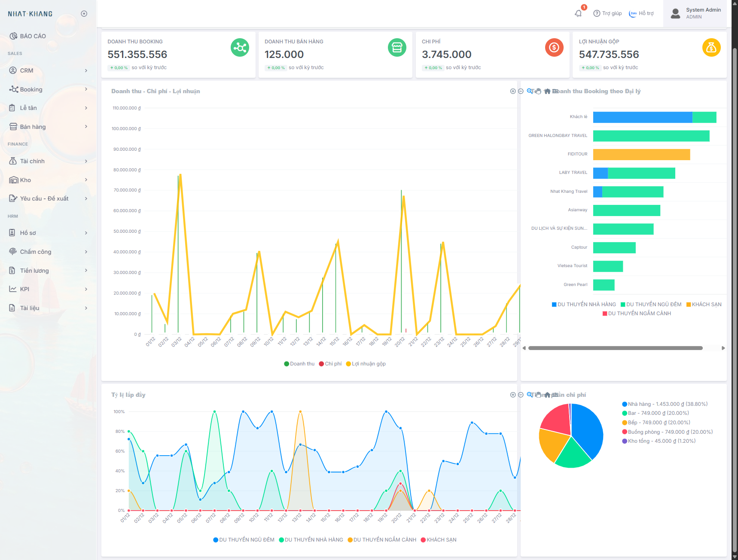Click the sidebar pin toggle icon

[84, 14]
